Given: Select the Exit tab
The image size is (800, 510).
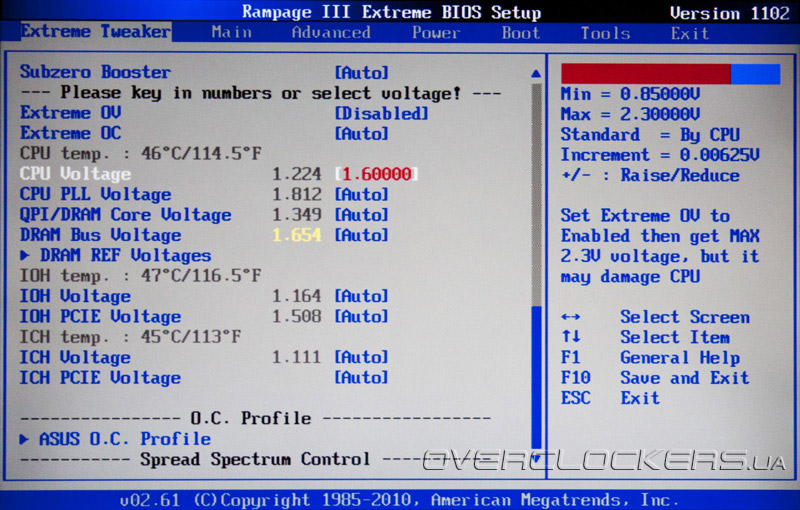Looking at the screenshot, I should click(x=690, y=33).
